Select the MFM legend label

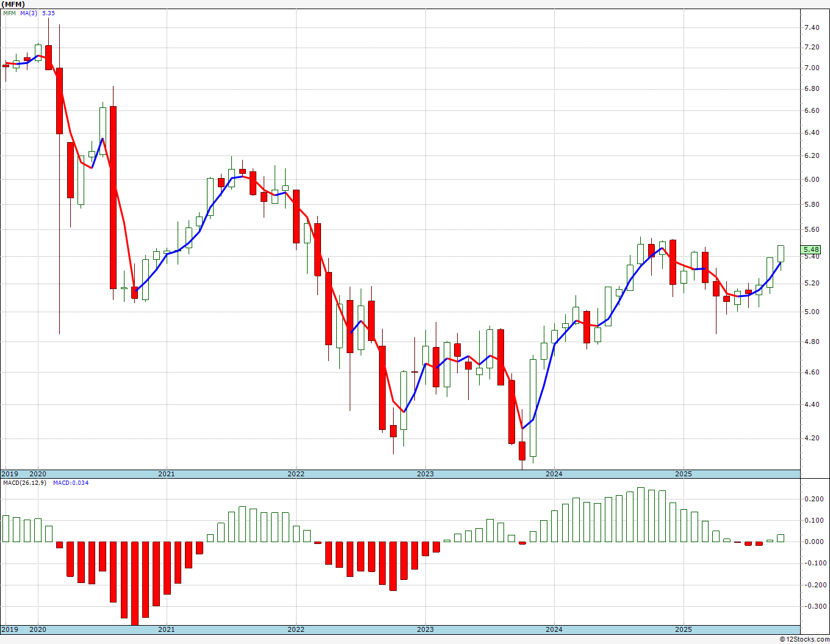point(9,13)
